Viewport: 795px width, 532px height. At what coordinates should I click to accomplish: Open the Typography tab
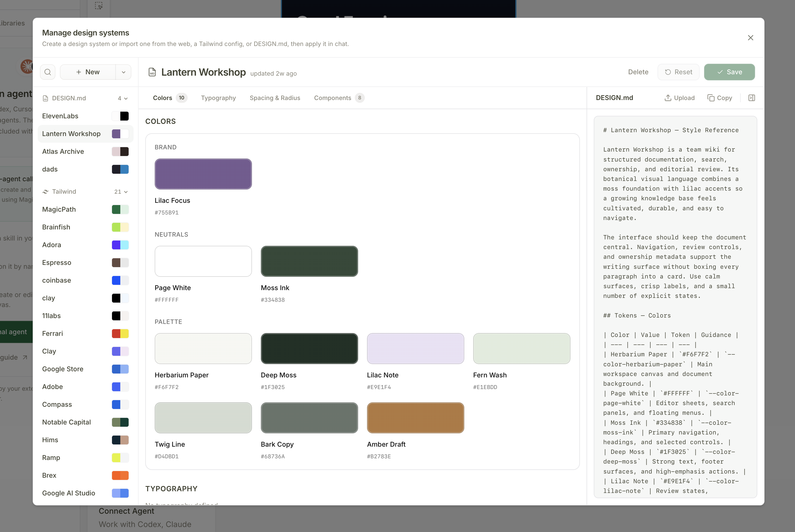coord(218,98)
